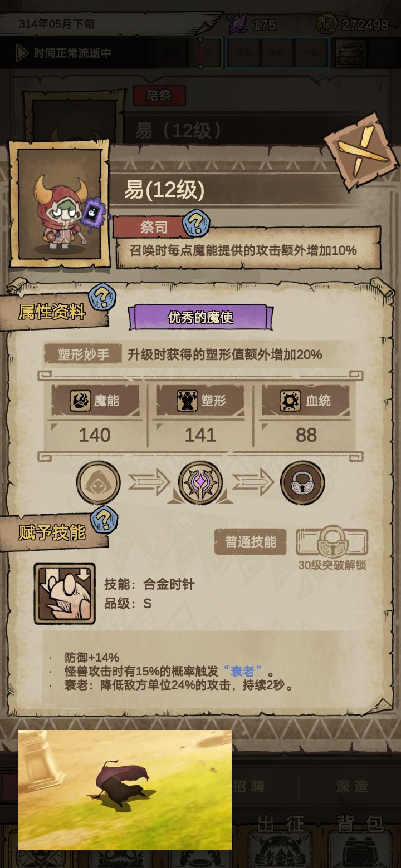Click the 易 character portrait
401x868 pixels.
(x=59, y=205)
